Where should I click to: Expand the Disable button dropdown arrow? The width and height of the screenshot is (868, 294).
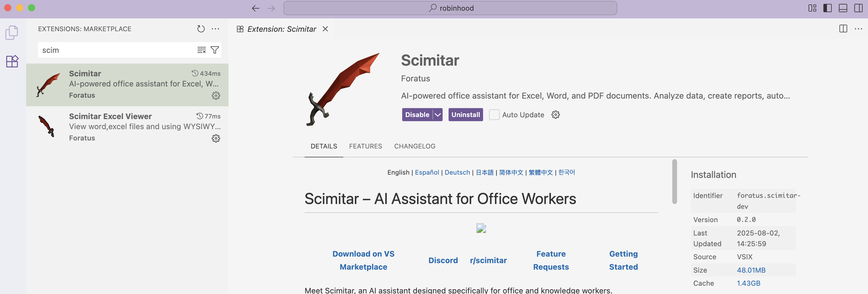click(x=438, y=115)
